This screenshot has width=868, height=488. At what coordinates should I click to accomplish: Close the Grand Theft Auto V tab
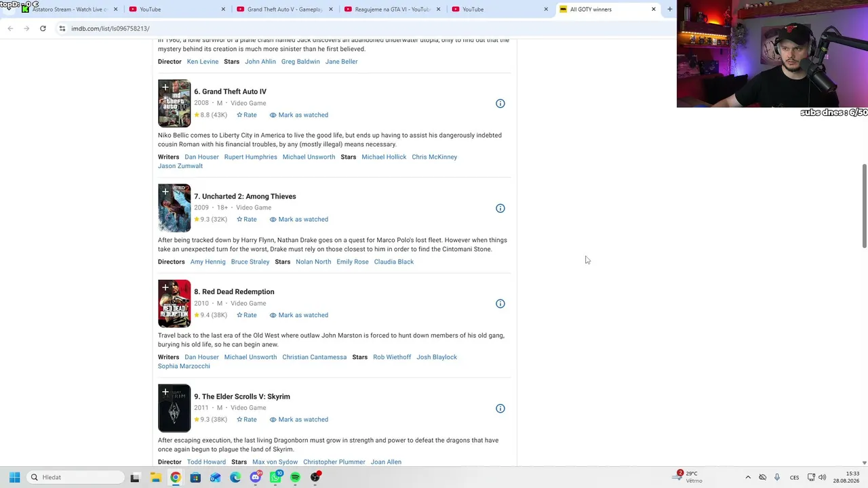coord(331,9)
